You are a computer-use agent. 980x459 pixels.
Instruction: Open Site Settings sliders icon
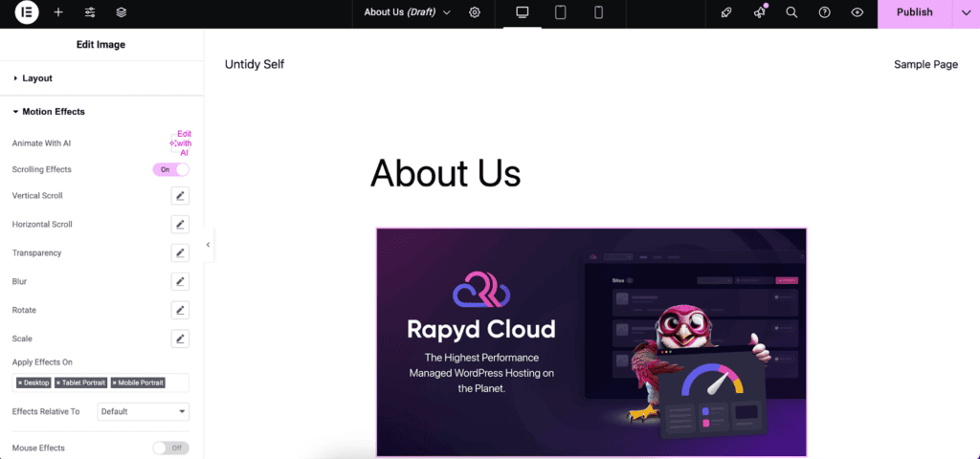(90, 12)
